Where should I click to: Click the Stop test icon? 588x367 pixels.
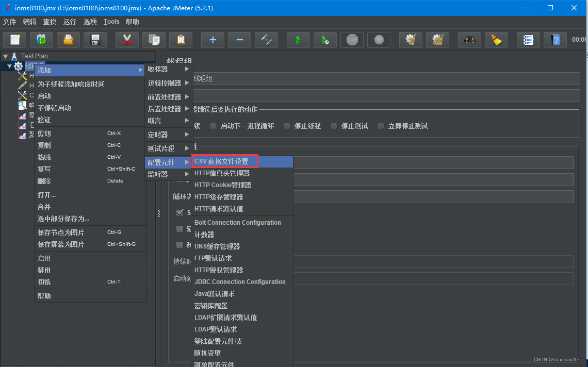pos(352,40)
